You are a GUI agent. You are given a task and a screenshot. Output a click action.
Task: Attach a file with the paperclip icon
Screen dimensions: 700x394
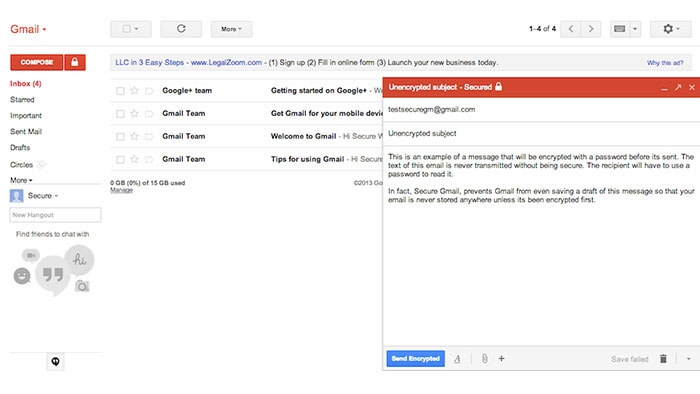click(484, 358)
